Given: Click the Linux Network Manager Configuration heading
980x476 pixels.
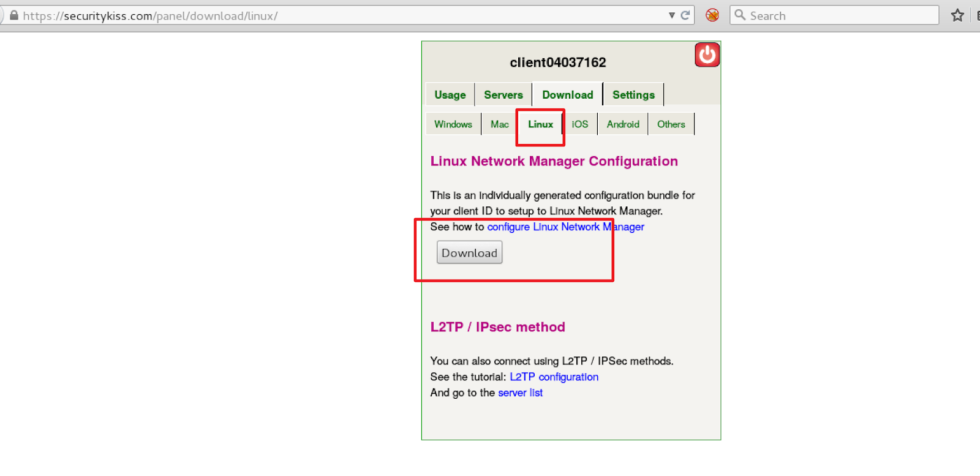Looking at the screenshot, I should [554, 161].
